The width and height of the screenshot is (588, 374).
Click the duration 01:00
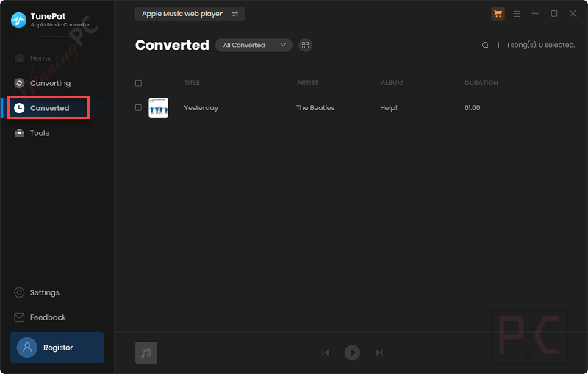pos(472,108)
